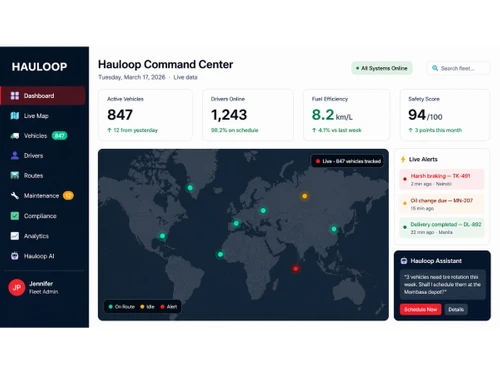Image resolution: width=500 pixels, height=375 pixels.
Task: Click the Drivers Online 1,243 card
Action: 248,115
